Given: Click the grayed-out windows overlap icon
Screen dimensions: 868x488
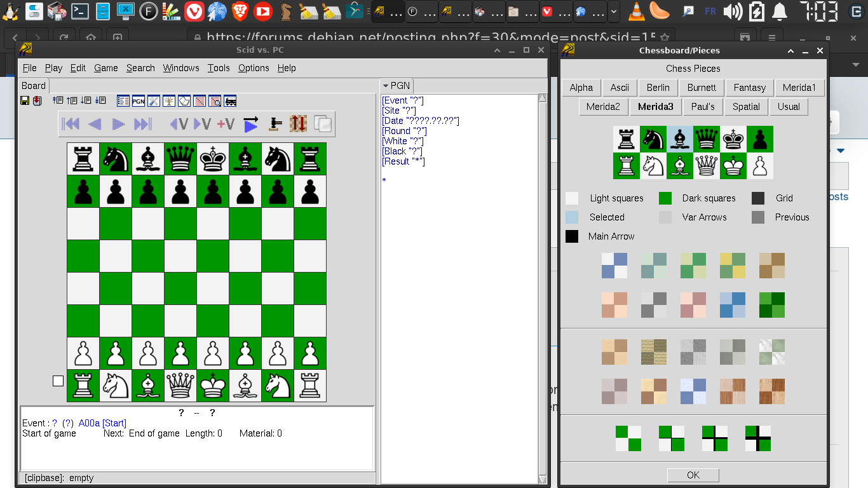Looking at the screenshot, I should [x=323, y=124].
